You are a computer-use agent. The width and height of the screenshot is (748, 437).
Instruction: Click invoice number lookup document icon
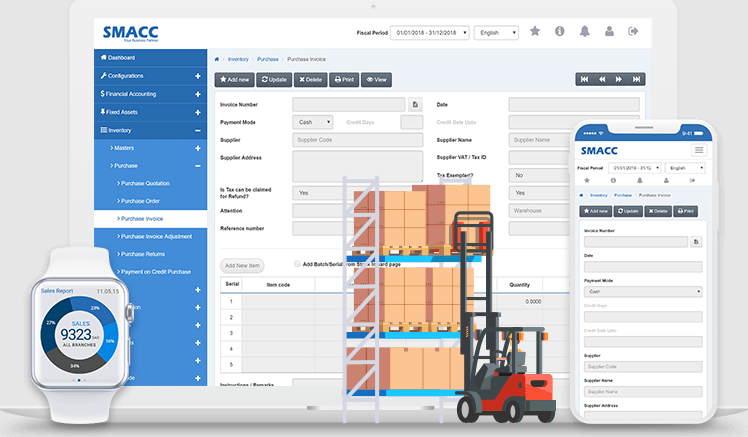coord(415,104)
